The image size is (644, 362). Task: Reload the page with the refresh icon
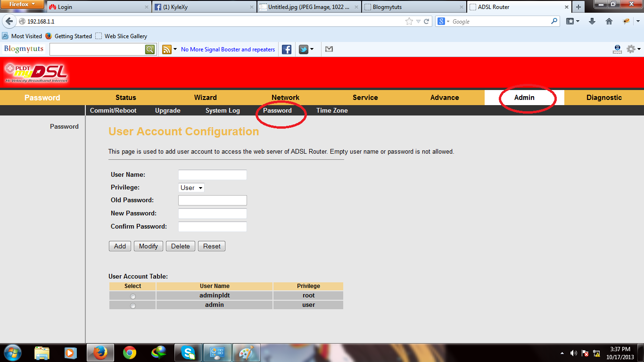point(427,21)
